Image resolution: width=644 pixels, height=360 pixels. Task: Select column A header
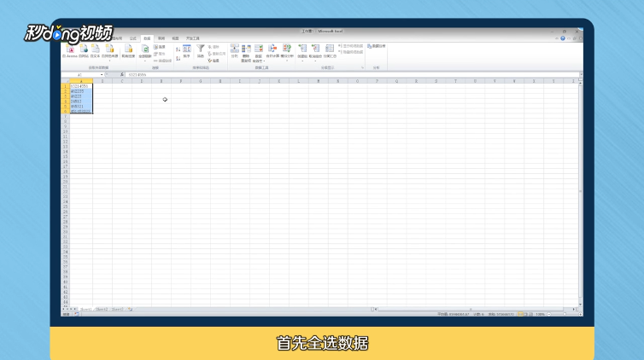[81, 81]
